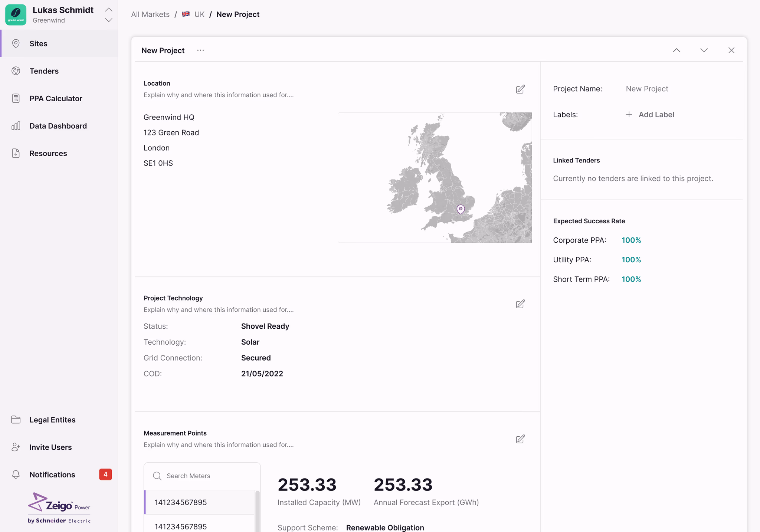Open the Tenders menu item
The width and height of the screenshot is (760, 532).
click(x=60, y=71)
